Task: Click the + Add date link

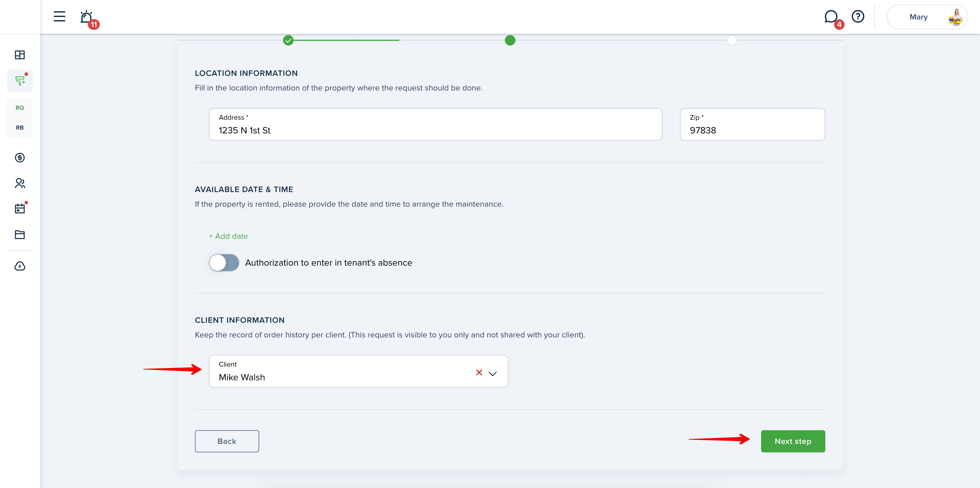Action: (x=228, y=236)
